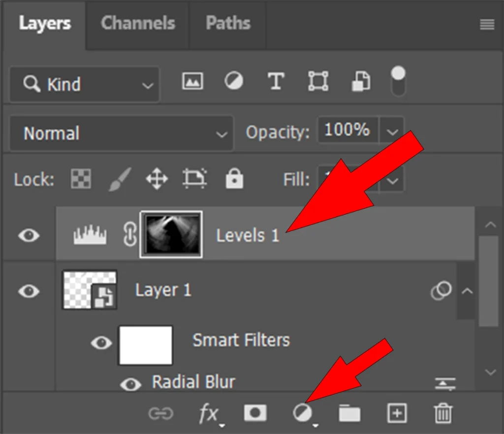This screenshot has height=434, width=504.
Task: Hide the Layer 1 smart object
Action: tap(29, 291)
